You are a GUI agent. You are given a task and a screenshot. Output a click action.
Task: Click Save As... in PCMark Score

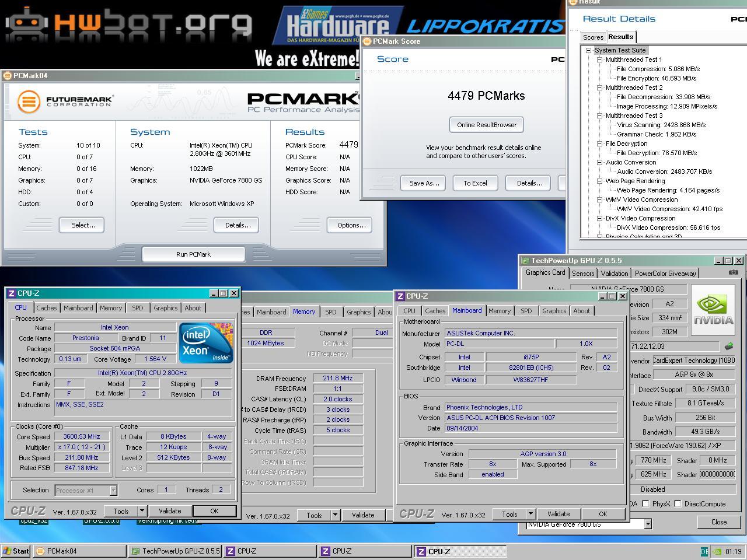click(424, 183)
